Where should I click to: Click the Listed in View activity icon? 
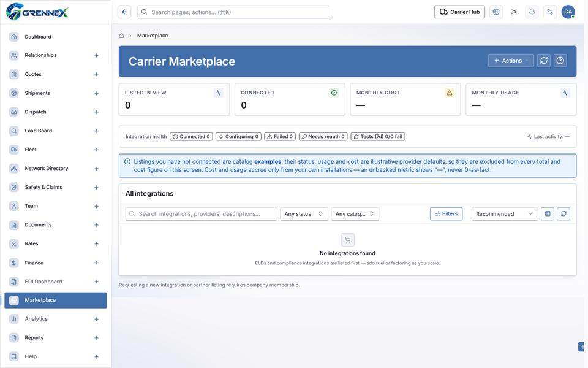(x=218, y=93)
